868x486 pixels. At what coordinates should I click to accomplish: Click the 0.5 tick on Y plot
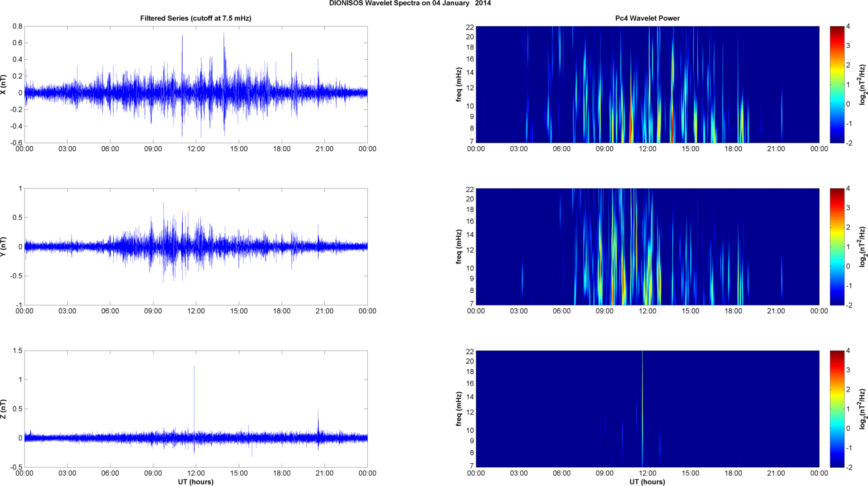click(17, 217)
